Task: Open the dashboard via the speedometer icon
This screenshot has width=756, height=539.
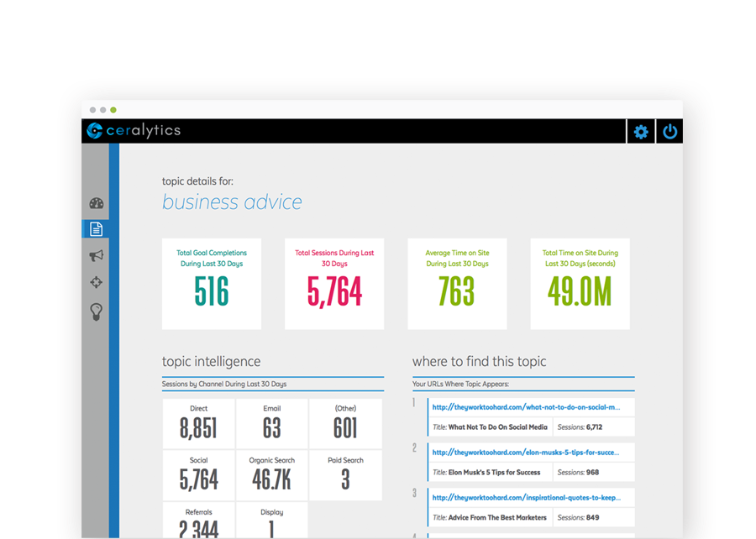Action: coord(96,203)
